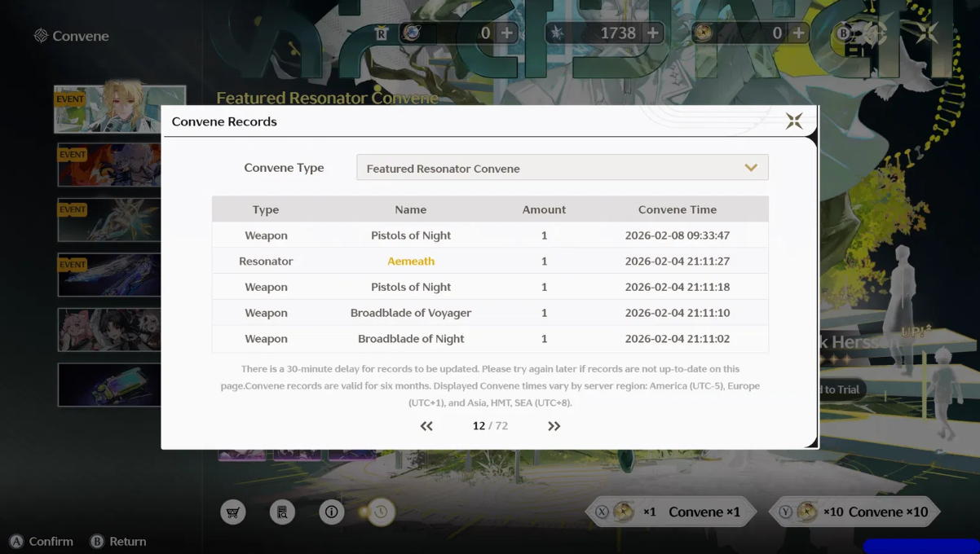
Task: Add gold tide currency with plus
Action: point(798,33)
